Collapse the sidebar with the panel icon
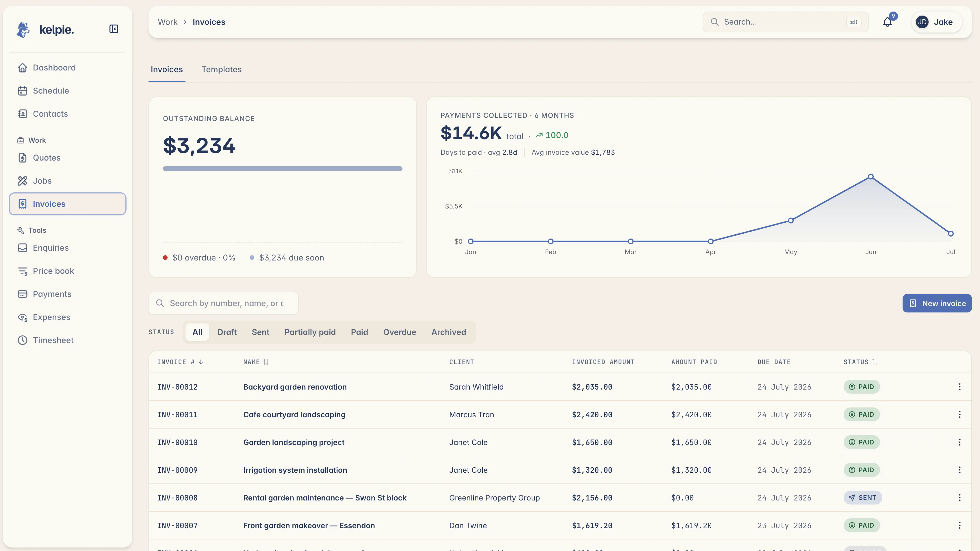This screenshot has width=980, height=551. click(x=114, y=29)
